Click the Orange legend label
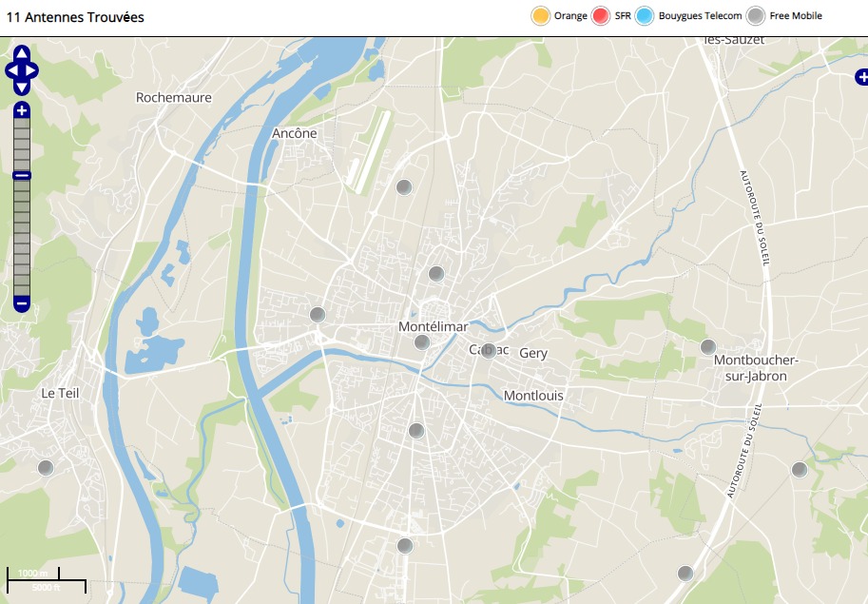This screenshot has height=604, width=868. click(x=570, y=15)
